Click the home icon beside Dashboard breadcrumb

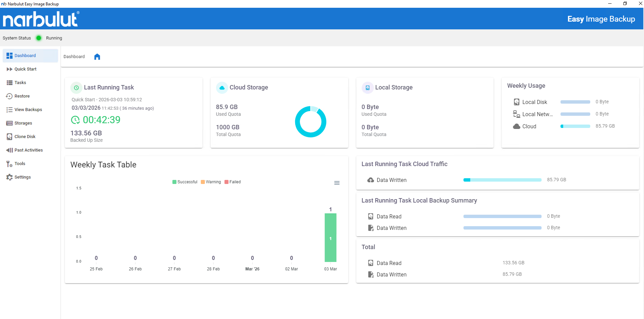(x=97, y=57)
